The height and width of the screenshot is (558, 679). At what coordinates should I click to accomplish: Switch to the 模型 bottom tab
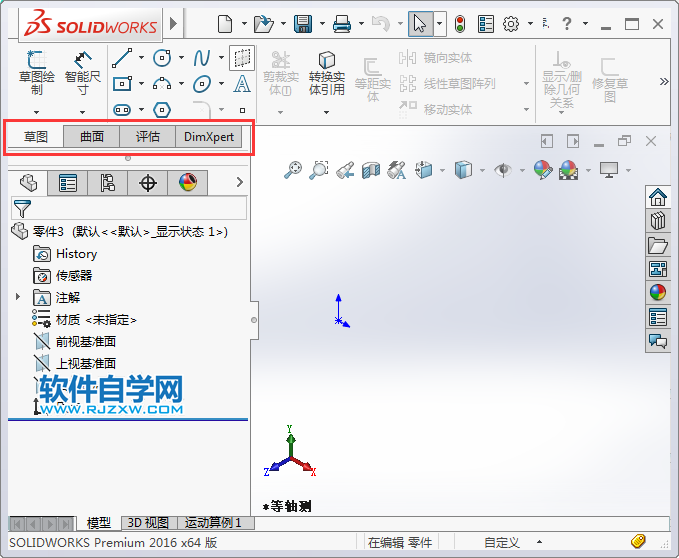[99, 523]
